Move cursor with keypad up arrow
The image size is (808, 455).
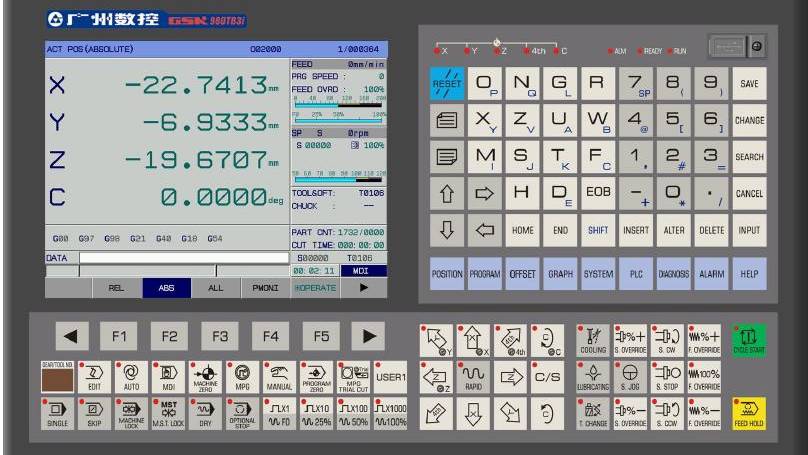pos(447,194)
